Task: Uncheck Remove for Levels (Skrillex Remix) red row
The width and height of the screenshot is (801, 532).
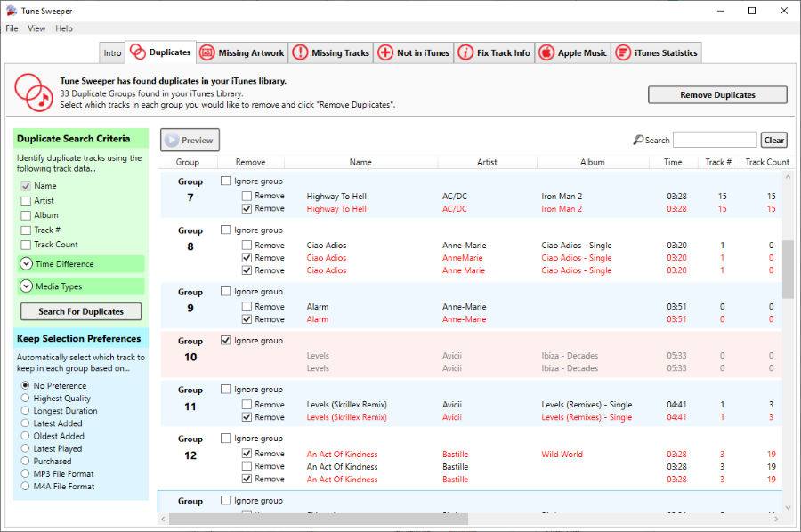Action: (247, 416)
